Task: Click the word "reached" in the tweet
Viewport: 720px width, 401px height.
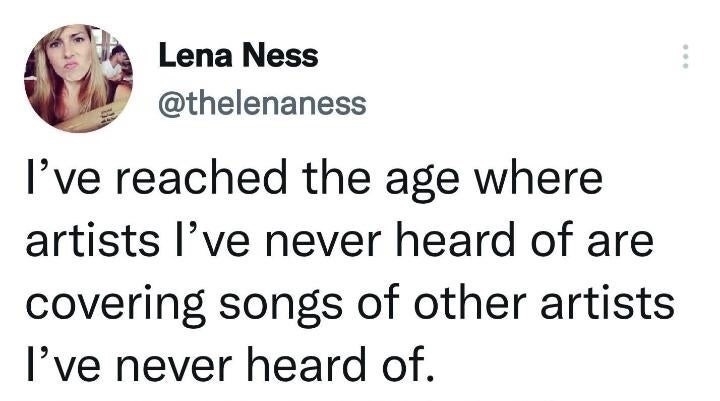Action: 202,179
